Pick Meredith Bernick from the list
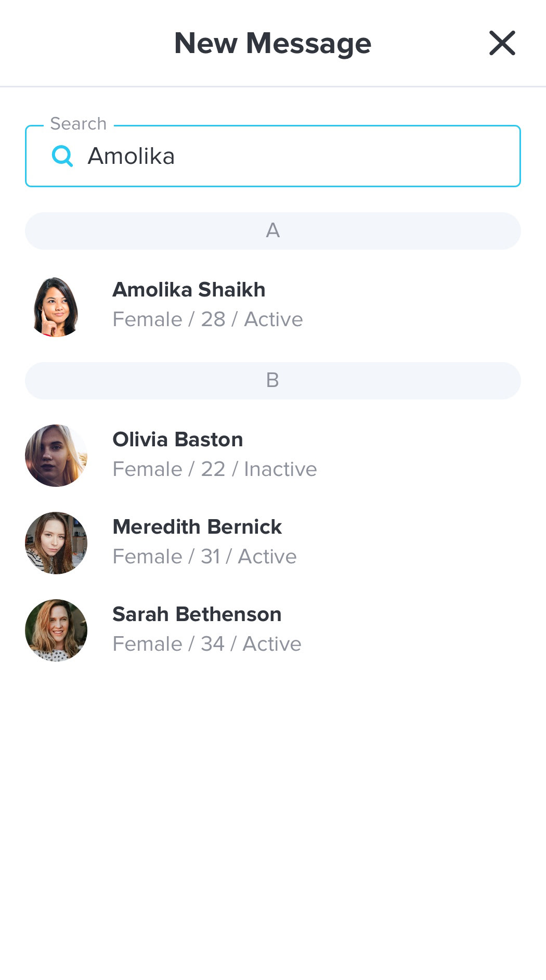The image size is (546, 980). (197, 527)
